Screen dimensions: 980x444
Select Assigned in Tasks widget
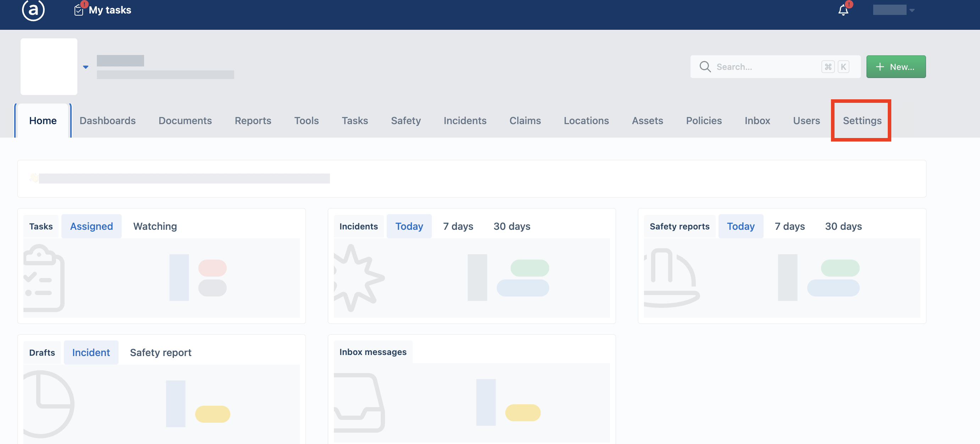tap(91, 226)
